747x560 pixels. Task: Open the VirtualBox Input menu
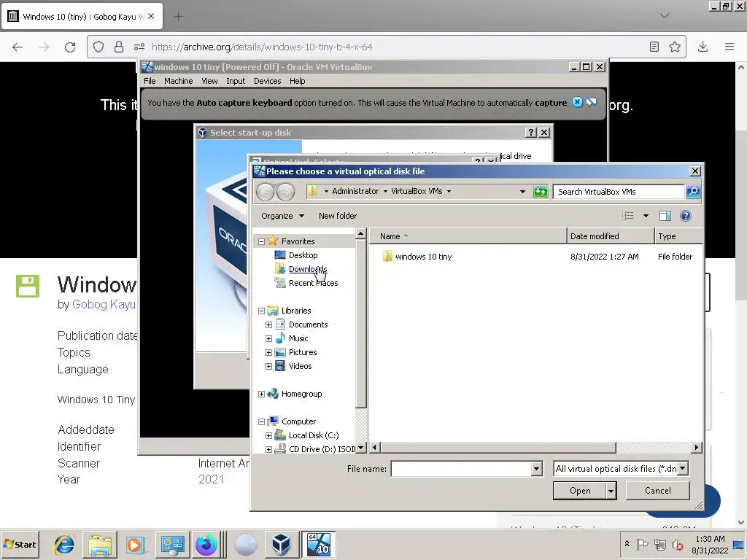(236, 81)
